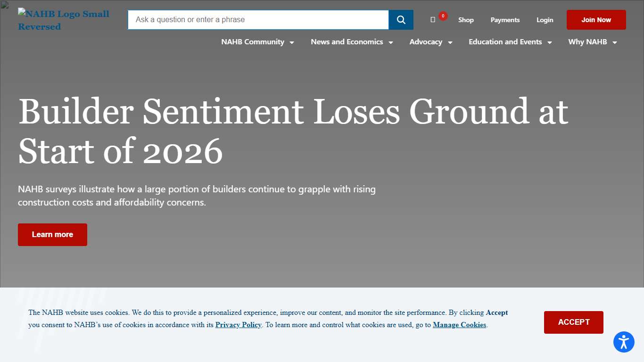Screen dimensions: 644x362
Task: Focus the search question input field
Action: click(258, 20)
